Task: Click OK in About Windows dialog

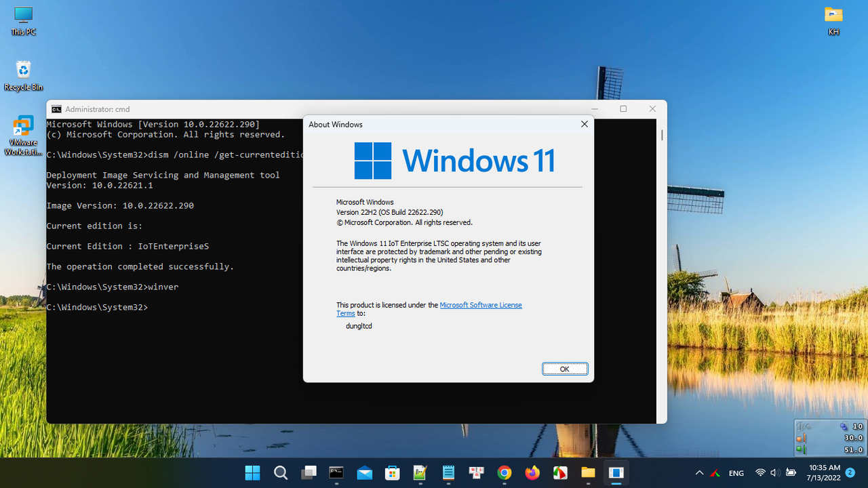Action: pyautogui.click(x=565, y=369)
